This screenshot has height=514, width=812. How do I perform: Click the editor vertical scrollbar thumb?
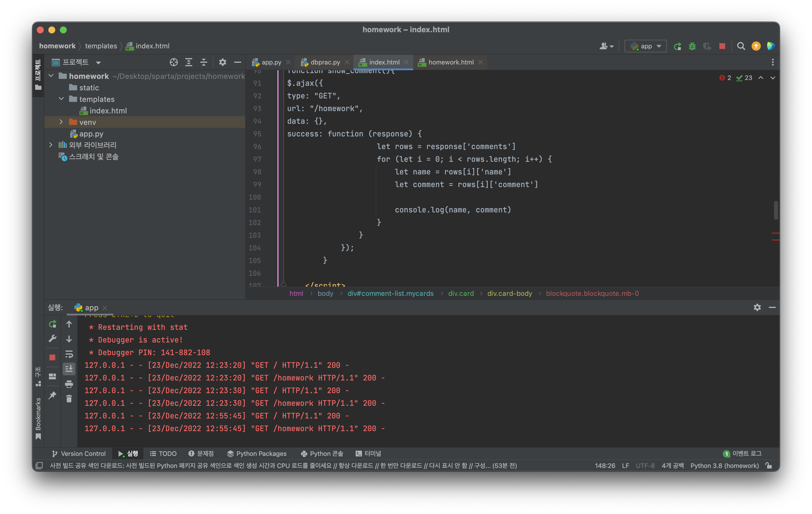pyautogui.click(x=776, y=210)
